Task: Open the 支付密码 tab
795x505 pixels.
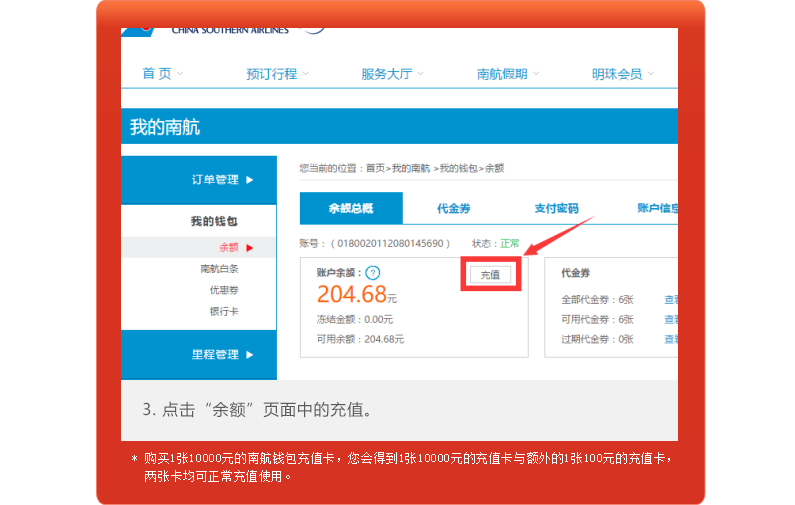Action: (556, 208)
